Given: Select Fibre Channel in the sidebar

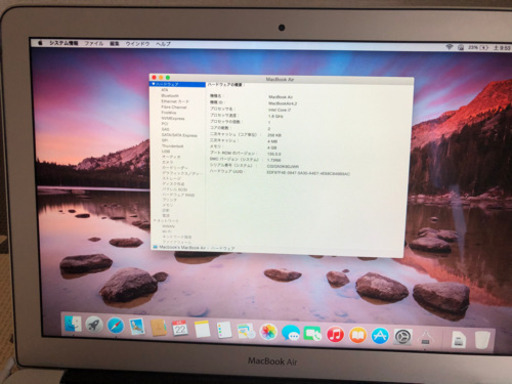Looking at the screenshot, I should pyautogui.click(x=174, y=107).
